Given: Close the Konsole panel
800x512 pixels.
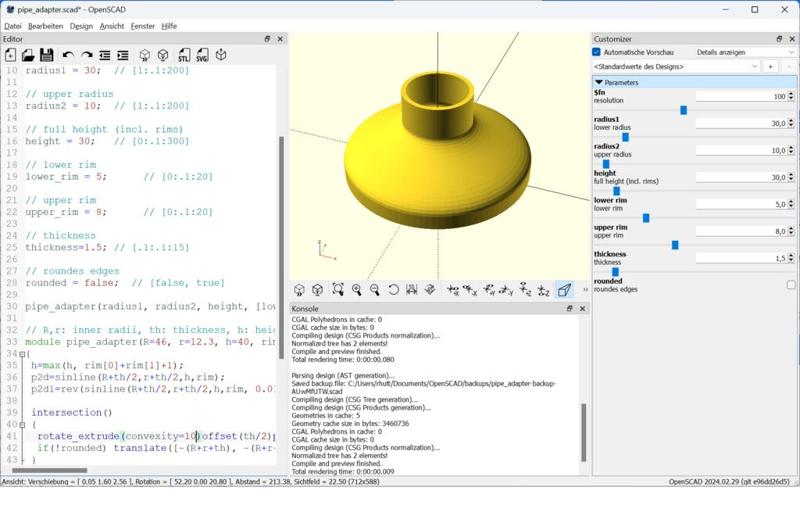Looking at the screenshot, I should click(x=582, y=309).
